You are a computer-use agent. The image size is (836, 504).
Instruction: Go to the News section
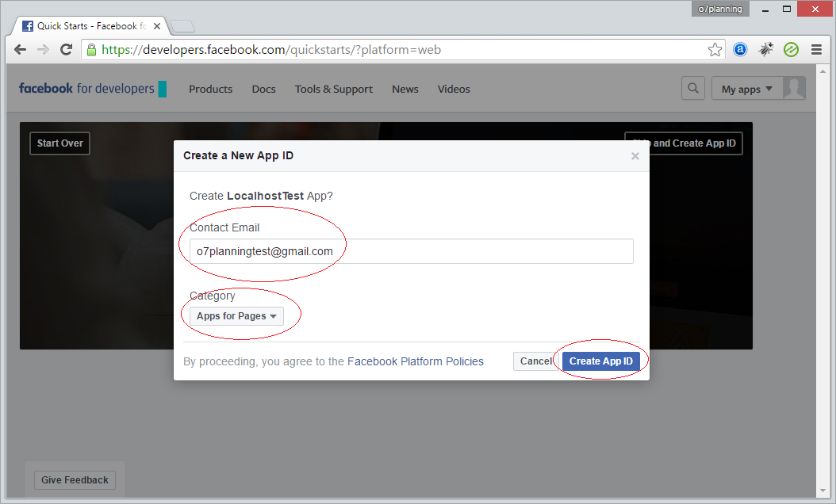click(x=405, y=89)
